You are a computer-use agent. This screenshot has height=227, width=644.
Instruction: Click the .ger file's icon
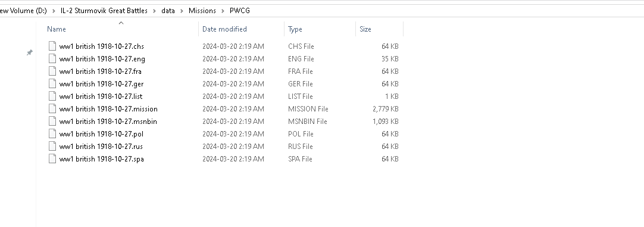click(x=52, y=83)
